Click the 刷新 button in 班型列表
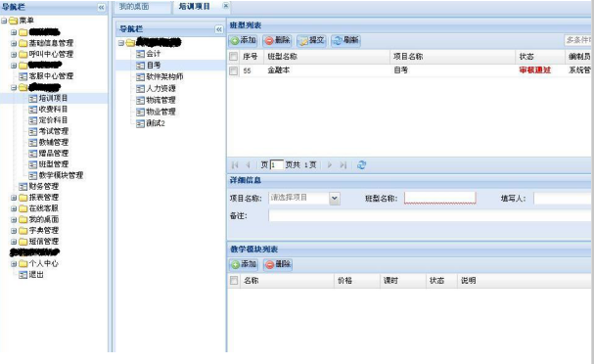The height and width of the screenshot is (364, 594). (x=345, y=40)
